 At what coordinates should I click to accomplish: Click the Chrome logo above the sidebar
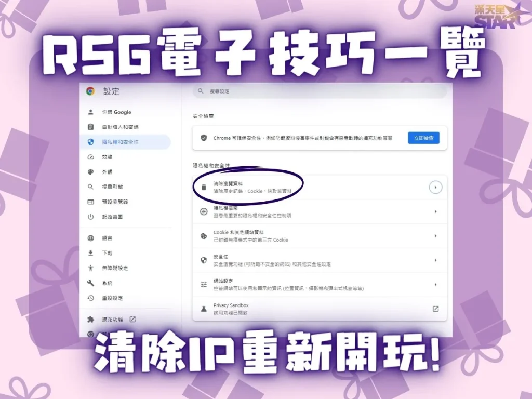(x=89, y=91)
